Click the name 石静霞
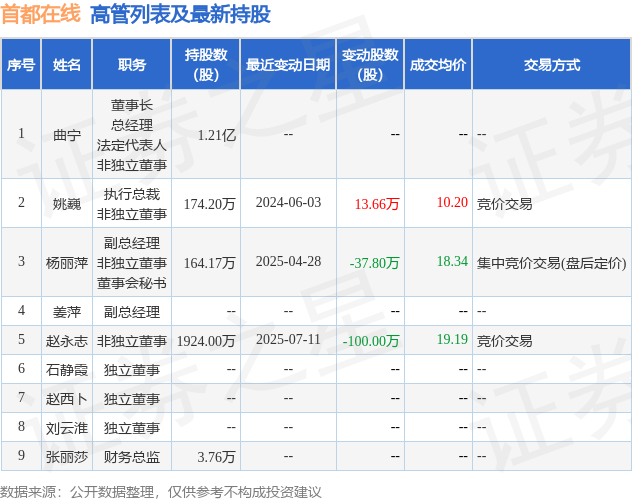 click(x=67, y=370)
